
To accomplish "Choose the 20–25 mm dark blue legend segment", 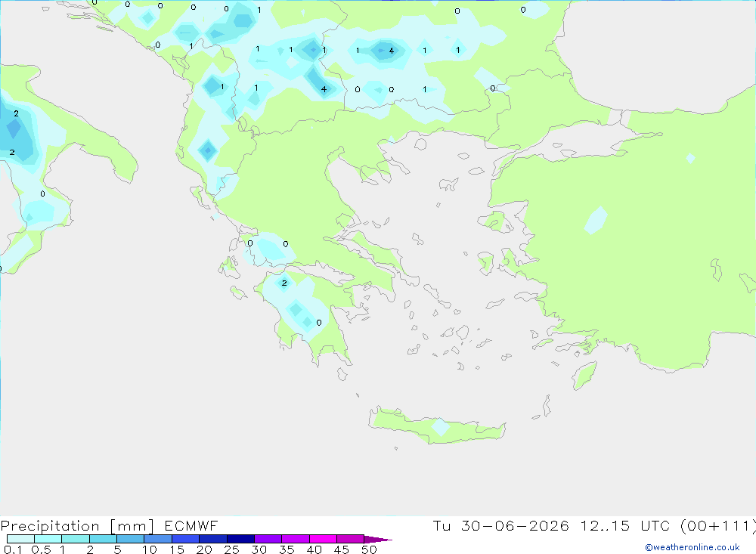I will [x=212, y=539].
